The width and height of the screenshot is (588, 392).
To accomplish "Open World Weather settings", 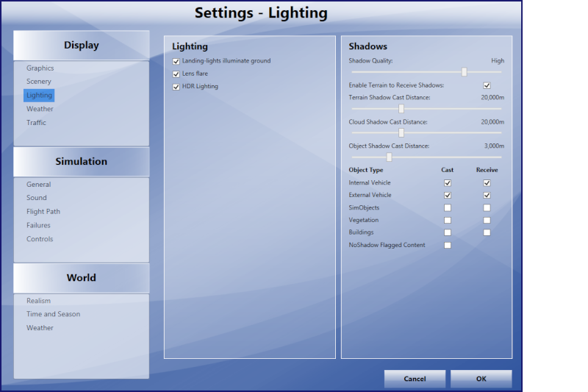I will click(40, 328).
